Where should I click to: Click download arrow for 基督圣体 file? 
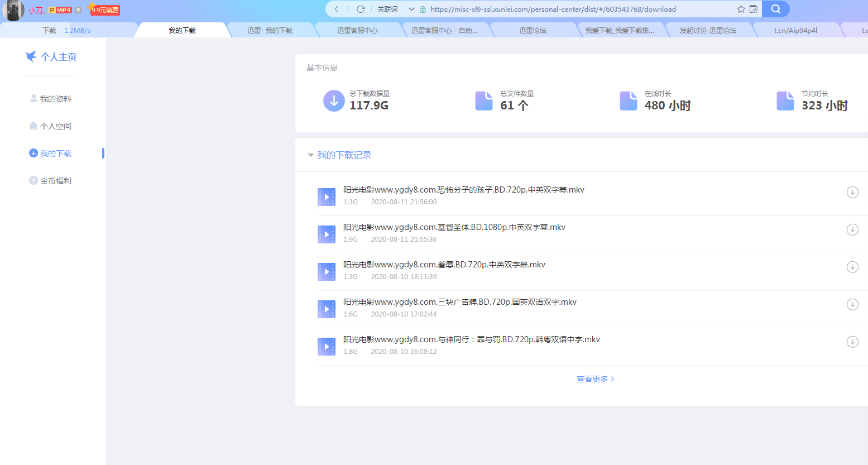coord(852,229)
